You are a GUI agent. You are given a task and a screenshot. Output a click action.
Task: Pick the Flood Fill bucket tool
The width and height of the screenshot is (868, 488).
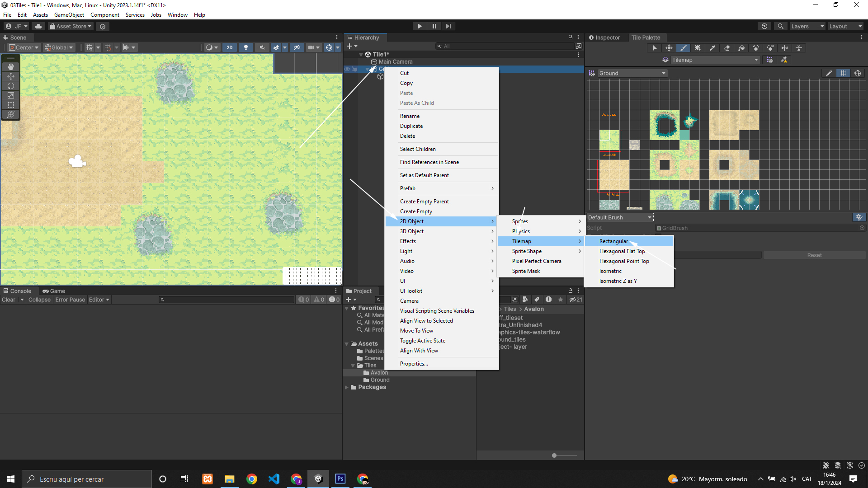pos(741,48)
